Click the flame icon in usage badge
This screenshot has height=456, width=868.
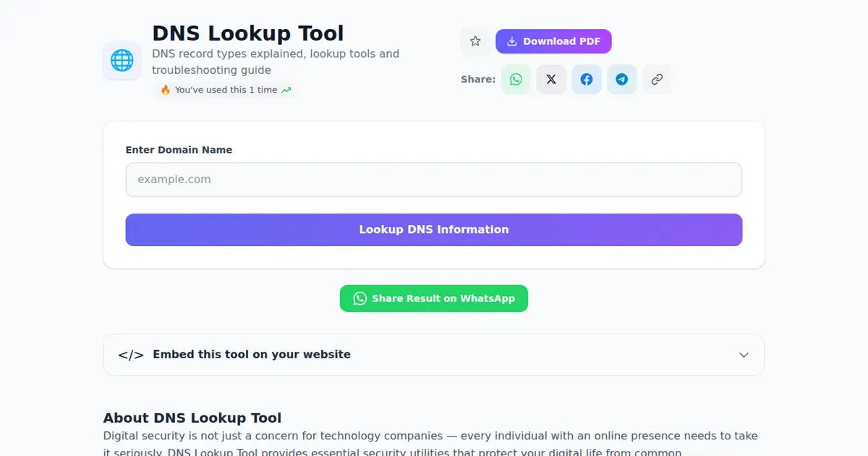(166, 90)
